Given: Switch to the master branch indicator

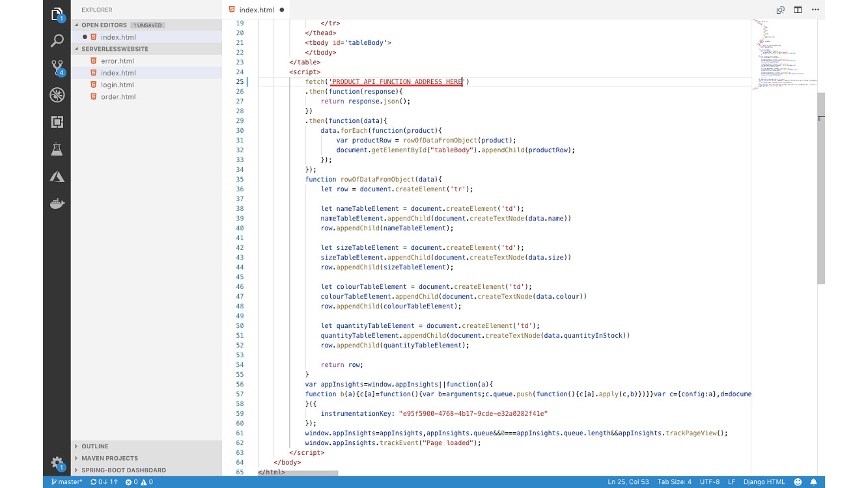Looking at the screenshot, I should click(66, 482).
